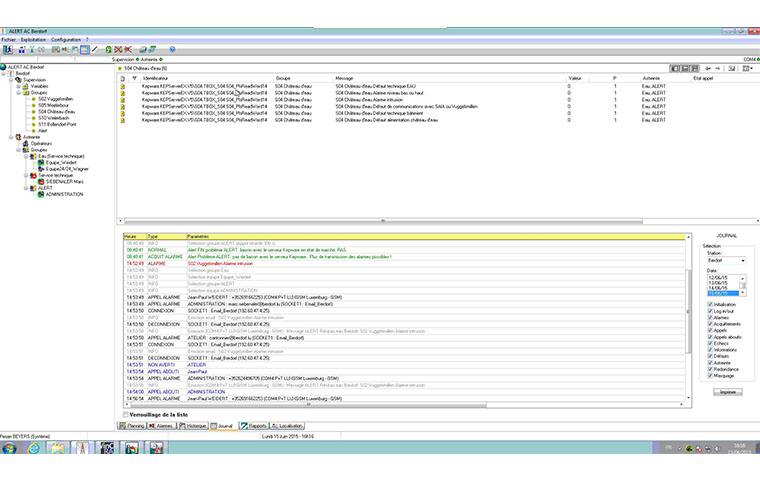Open the view options dropdown at top right
Viewport: 760px width, 480px height.
[x=748, y=68]
